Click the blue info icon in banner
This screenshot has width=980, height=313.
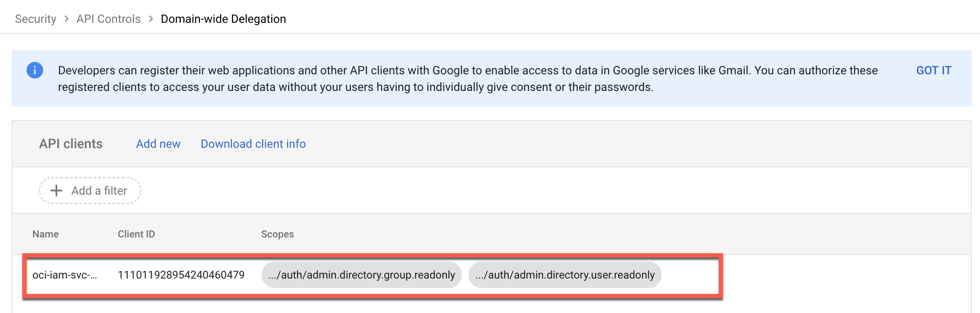tap(35, 70)
